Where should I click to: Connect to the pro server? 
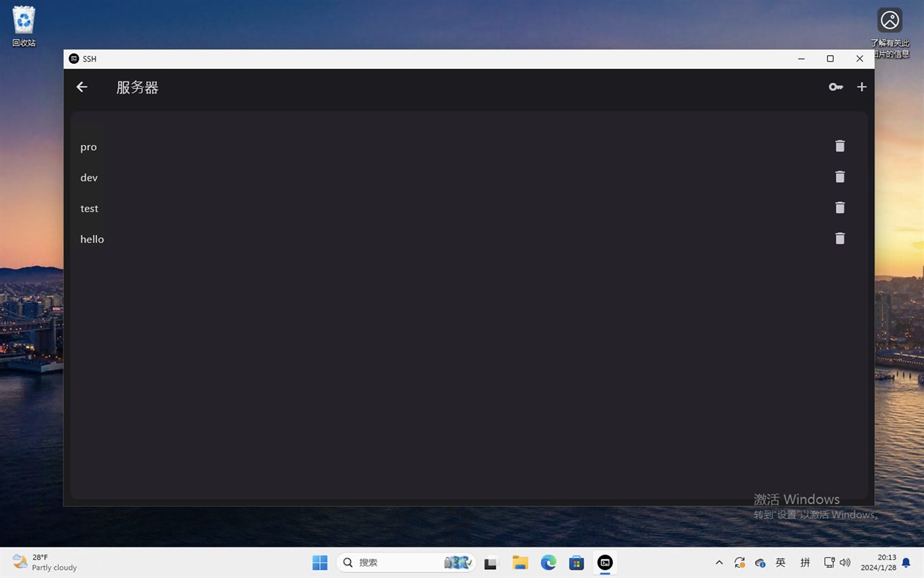(x=88, y=147)
